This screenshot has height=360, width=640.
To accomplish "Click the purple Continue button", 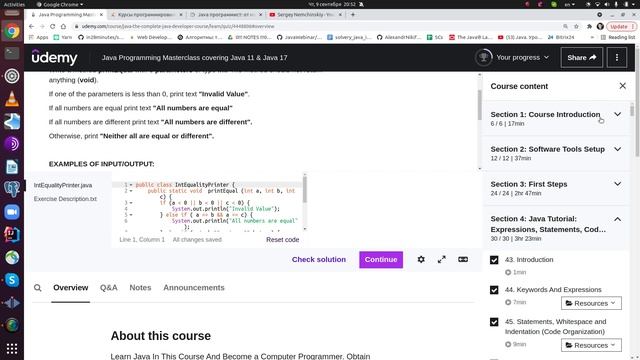I will [381, 260].
